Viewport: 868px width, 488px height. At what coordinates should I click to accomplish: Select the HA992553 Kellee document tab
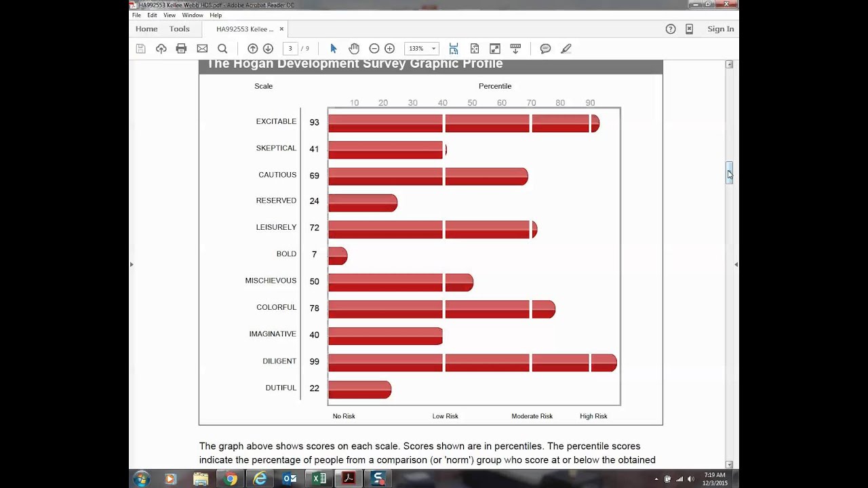245,29
